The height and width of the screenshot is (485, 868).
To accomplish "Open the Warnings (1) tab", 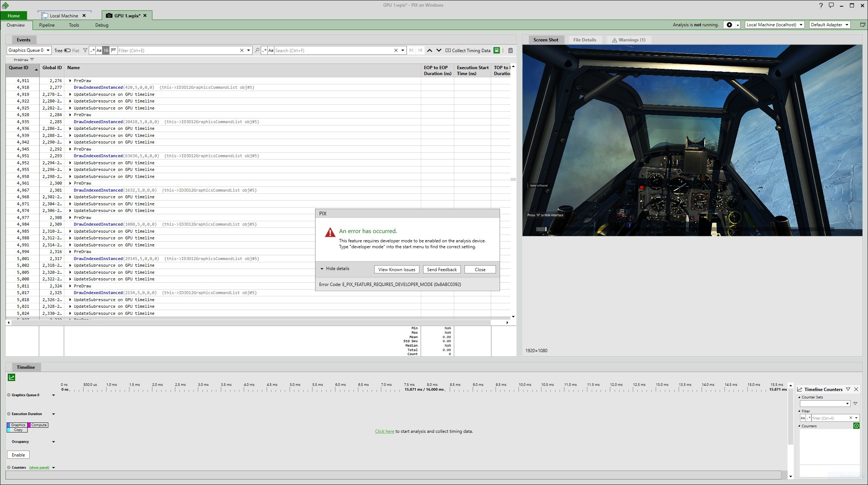I will [x=628, y=40].
